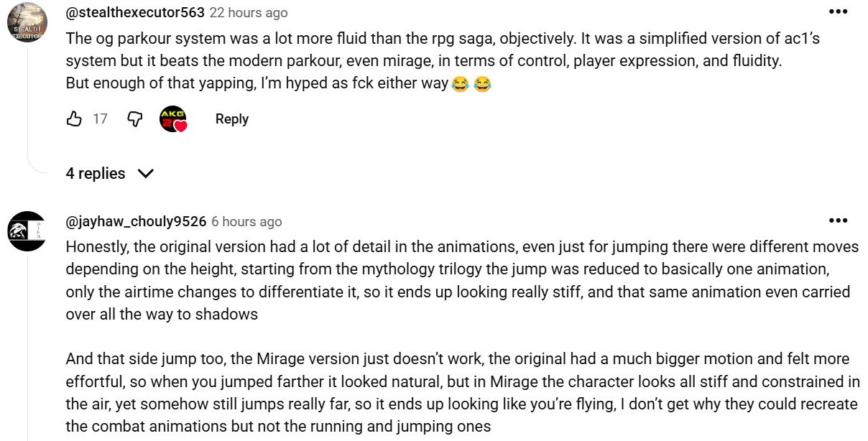This screenshot has height=441, width=868.
Task: Dislike the stealthexecutor563 comment
Action: pos(134,119)
